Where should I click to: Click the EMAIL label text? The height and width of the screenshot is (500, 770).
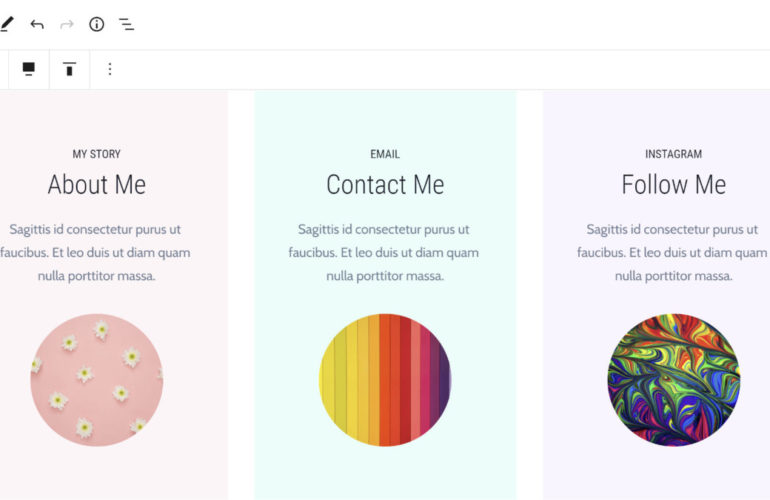(x=385, y=154)
